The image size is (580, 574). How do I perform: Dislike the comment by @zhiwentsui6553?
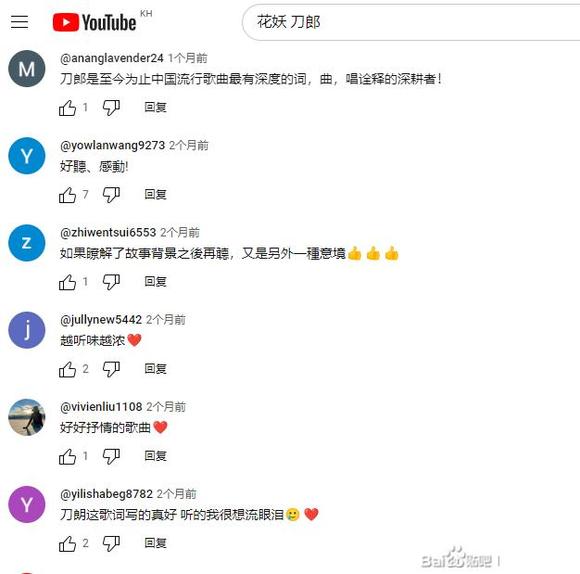(111, 282)
